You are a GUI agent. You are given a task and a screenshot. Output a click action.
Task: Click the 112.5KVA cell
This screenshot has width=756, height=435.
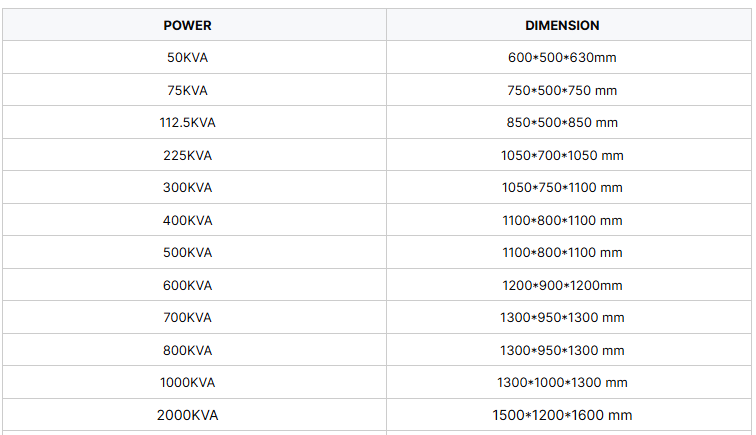pos(187,123)
